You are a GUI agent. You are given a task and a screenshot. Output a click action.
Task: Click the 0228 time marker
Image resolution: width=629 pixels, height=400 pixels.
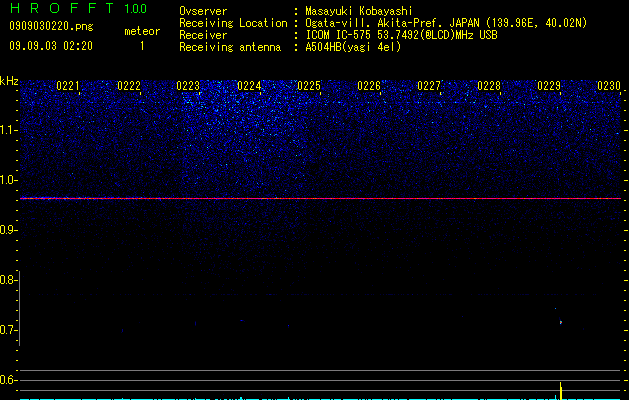(x=489, y=86)
